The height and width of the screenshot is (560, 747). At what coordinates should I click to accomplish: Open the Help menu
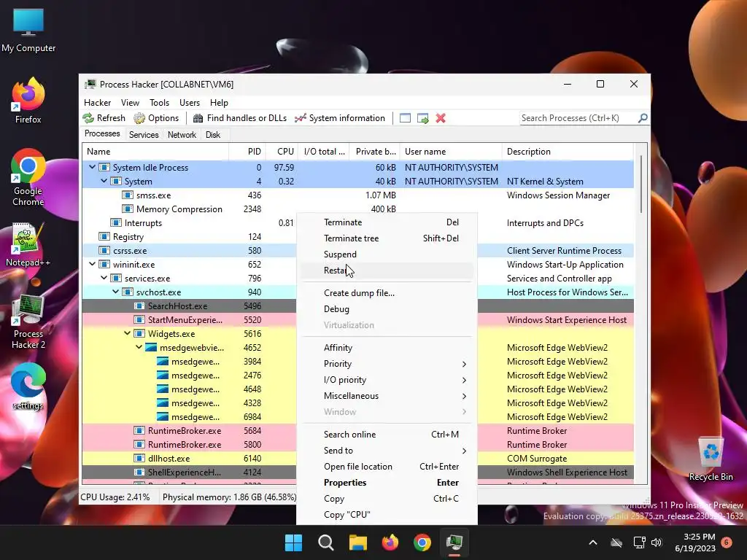pyautogui.click(x=219, y=102)
